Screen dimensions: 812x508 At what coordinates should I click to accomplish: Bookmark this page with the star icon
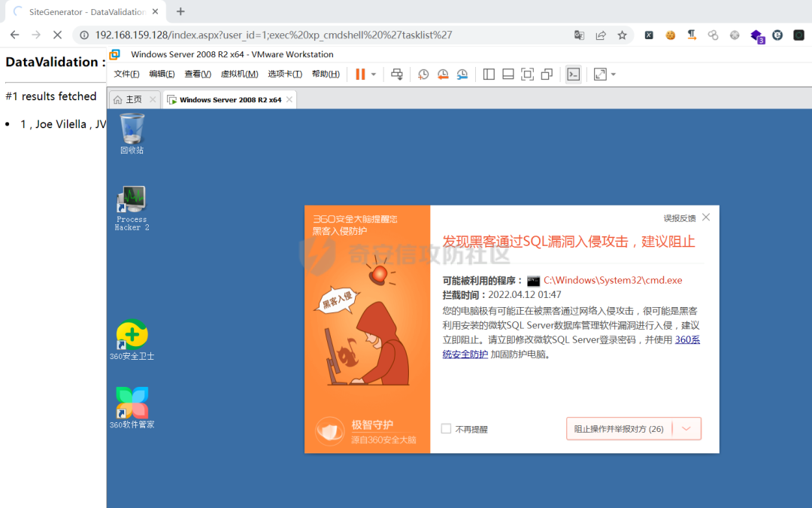point(622,35)
